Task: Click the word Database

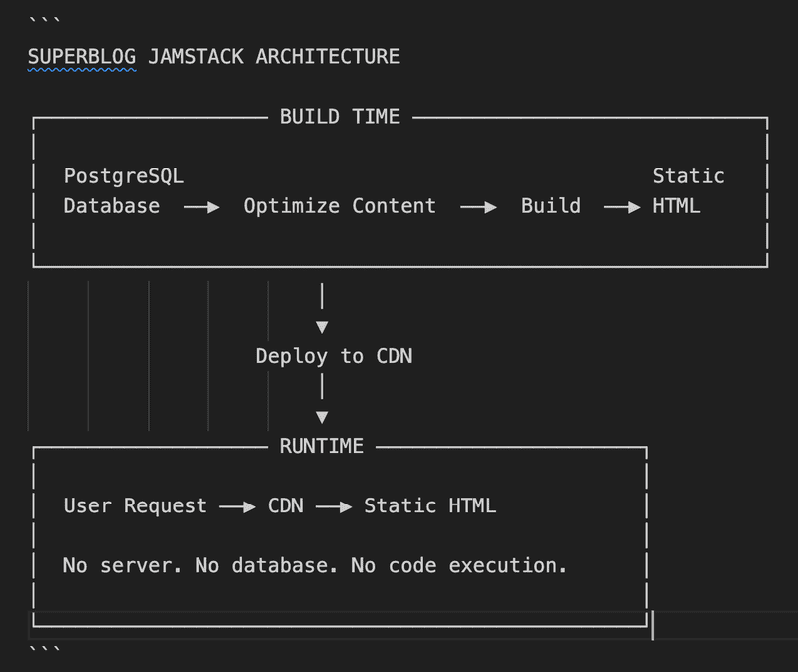Action: pos(112,206)
